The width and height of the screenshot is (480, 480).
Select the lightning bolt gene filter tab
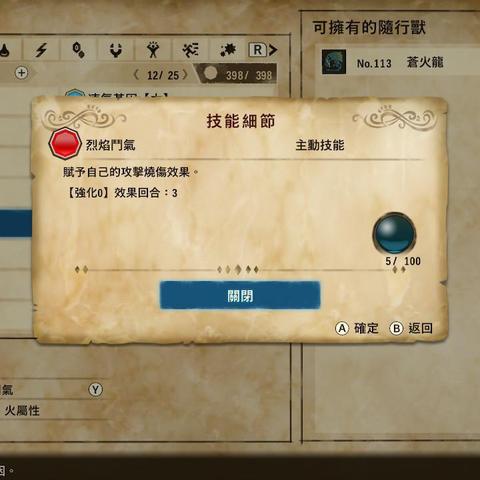41,50
